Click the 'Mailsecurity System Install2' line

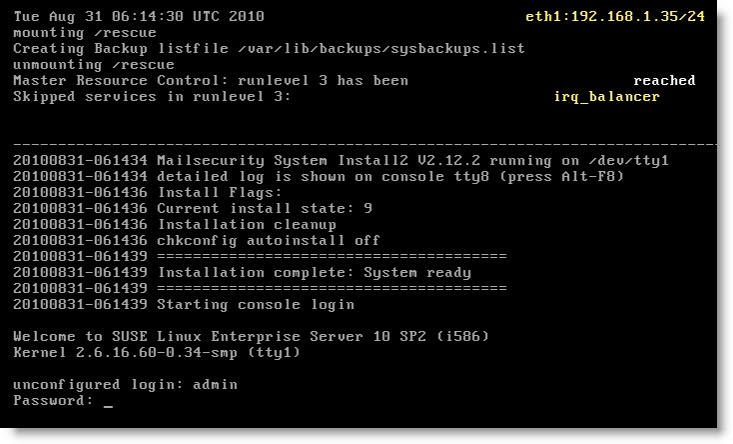(341, 160)
